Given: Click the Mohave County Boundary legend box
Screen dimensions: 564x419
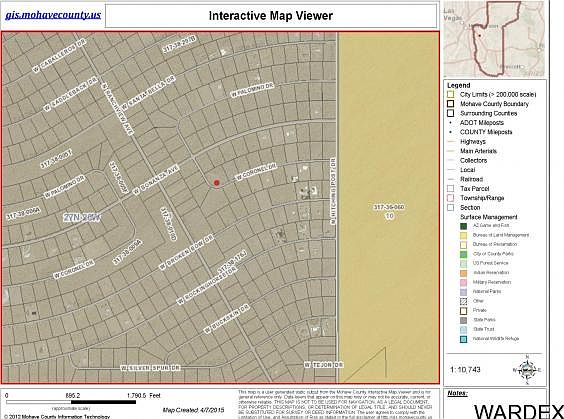Looking at the screenshot, I should point(450,104).
